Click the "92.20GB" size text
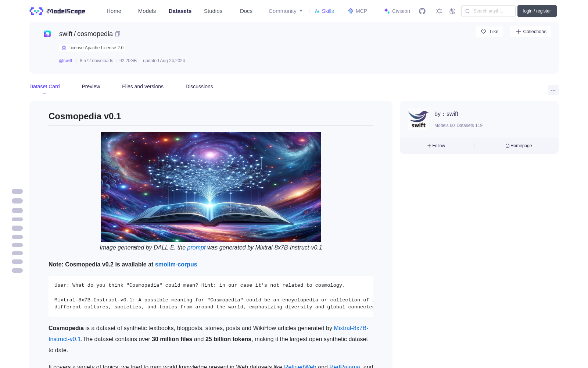588x368 pixels. click(x=128, y=61)
